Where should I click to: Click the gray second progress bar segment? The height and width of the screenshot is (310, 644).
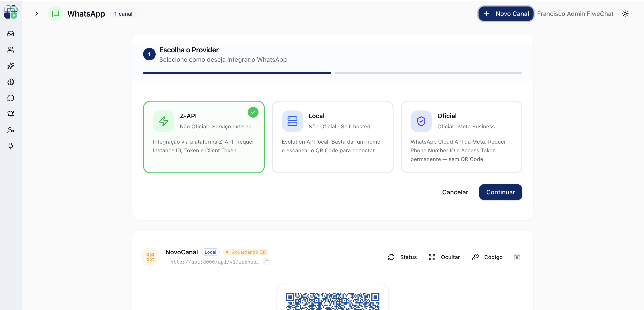pos(428,73)
